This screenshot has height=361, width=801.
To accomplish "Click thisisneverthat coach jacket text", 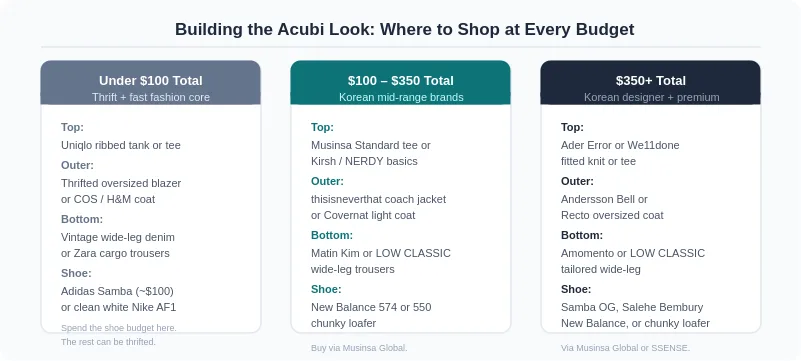I will tap(379, 199).
